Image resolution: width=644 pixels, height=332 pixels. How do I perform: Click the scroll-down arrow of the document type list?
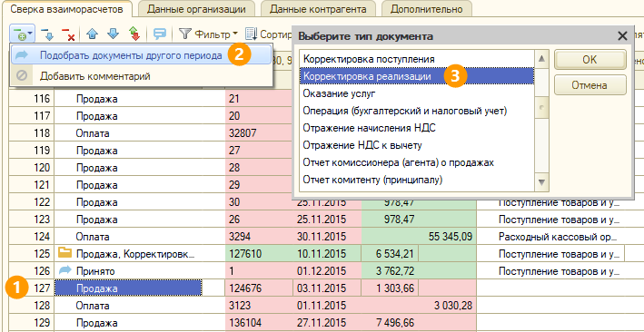point(542,182)
